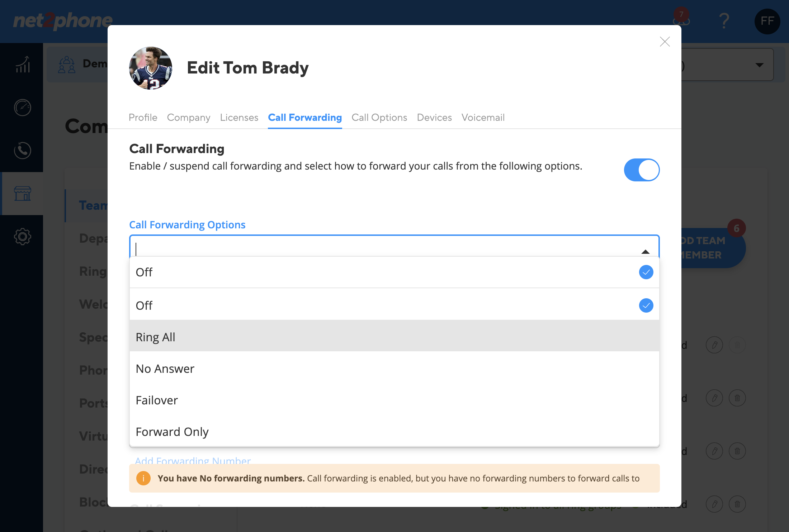
Task: Disable the Call Forwarding toggle switch
Action: 642,170
